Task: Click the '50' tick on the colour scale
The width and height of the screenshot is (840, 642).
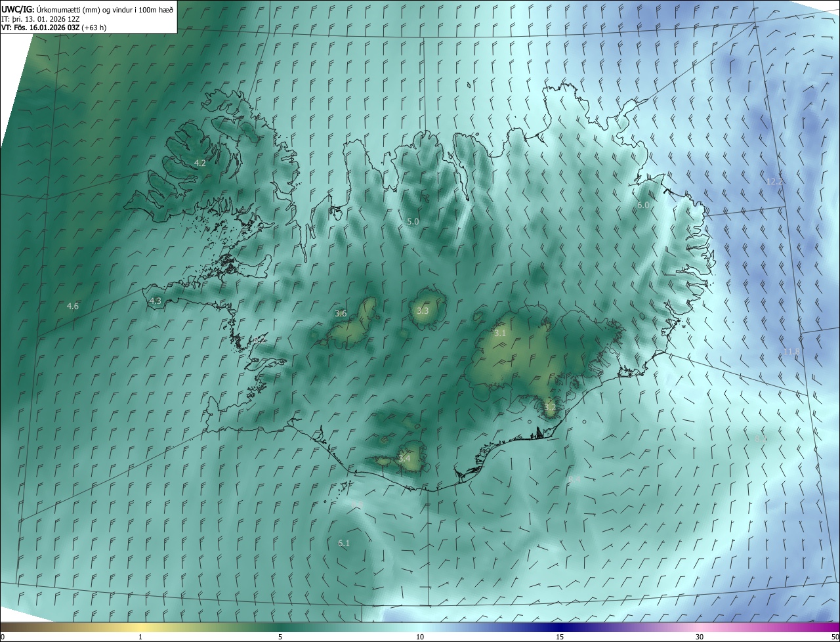Action: pyautogui.click(x=835, y=637)
